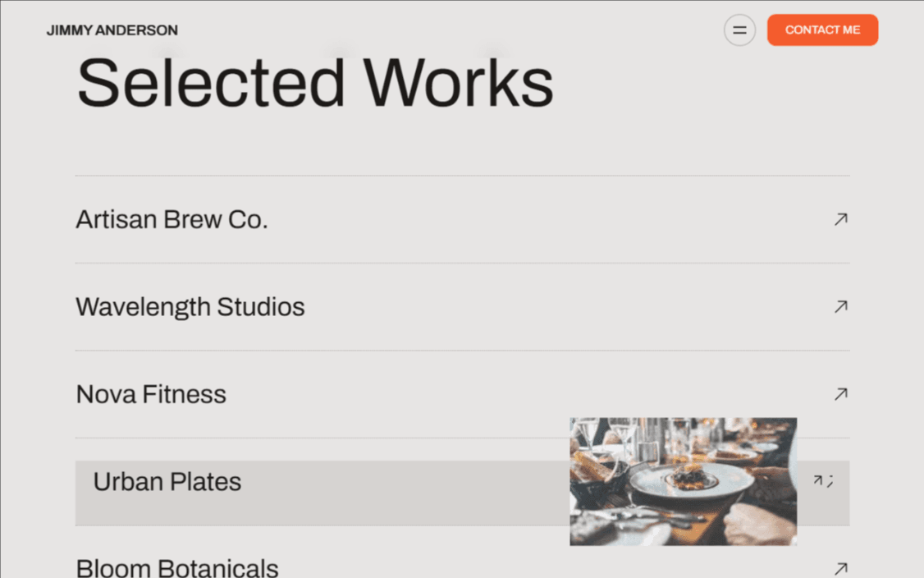
Task: Click the Jimmy Anderson site logo
Action: (112, 30)
